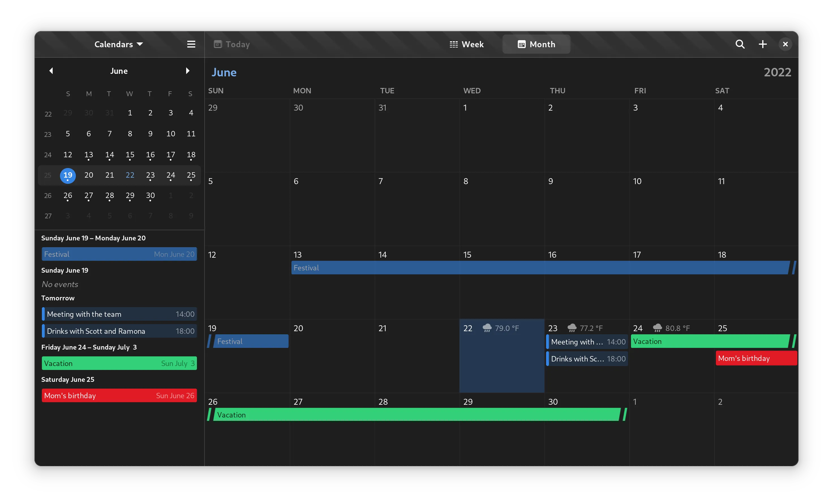Click the weather icon on June 24
This screenshot has height=504, width=833.
click(657, 328)
